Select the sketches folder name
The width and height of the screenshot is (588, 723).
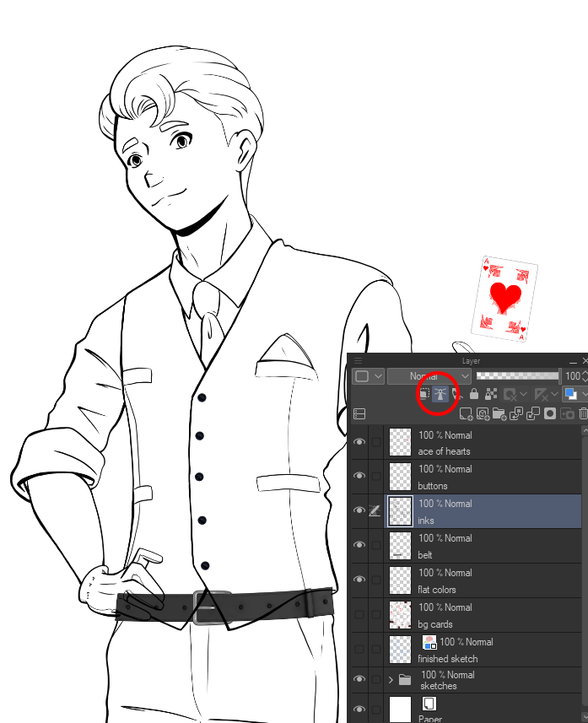[439, 686]
